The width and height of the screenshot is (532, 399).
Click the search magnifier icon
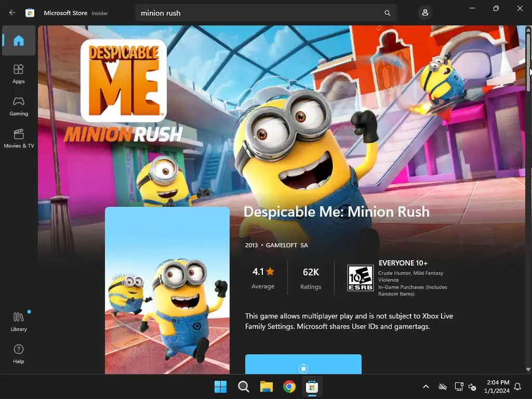[387, 13]
